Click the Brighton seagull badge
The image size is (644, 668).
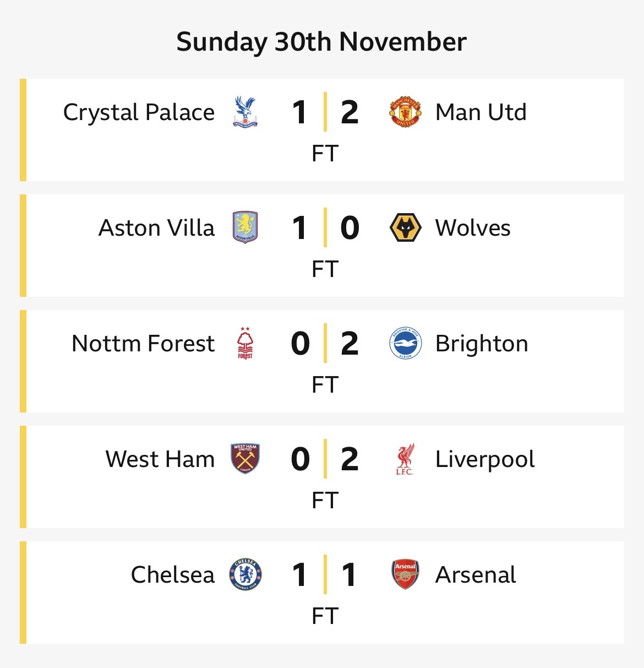coord(405,343)
